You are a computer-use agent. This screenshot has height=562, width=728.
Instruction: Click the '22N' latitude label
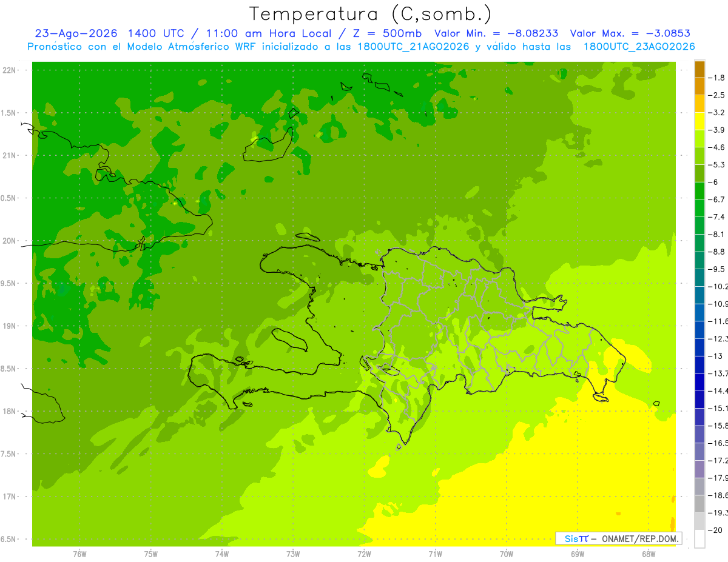tap(10, 70)
